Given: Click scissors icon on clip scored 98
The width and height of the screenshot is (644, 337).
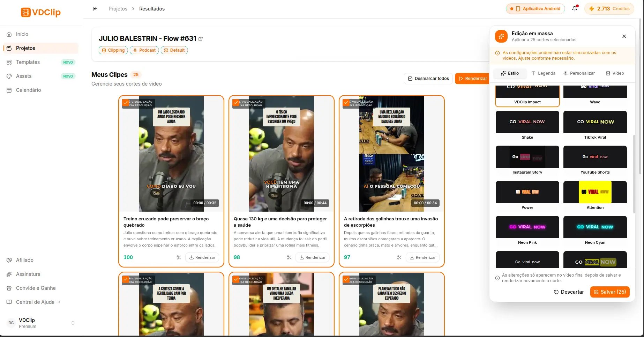Looking at the screenshot, I should (289, 257).
